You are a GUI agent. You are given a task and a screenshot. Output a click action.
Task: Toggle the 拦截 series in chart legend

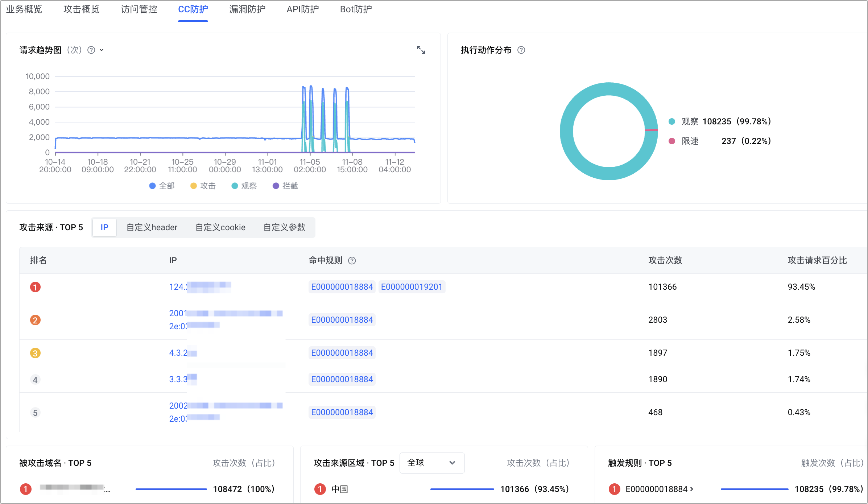click(x=285, y=186)
